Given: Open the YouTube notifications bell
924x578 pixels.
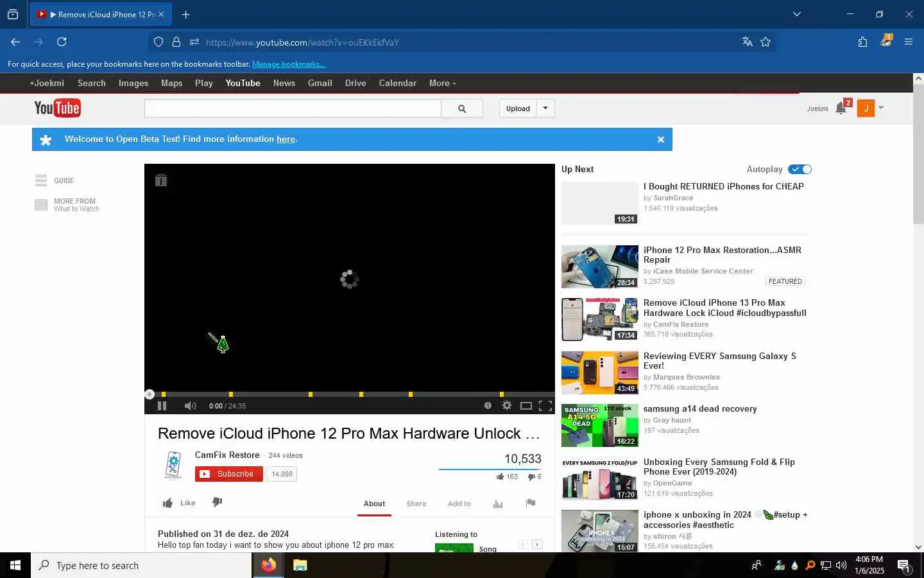Looking at the screenshot, I should tap(841, 109).
